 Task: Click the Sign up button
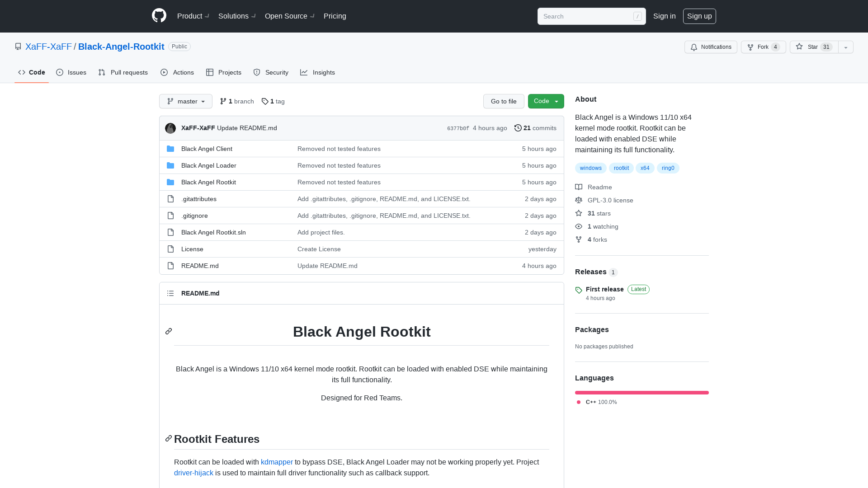click(x=699, y=16)
